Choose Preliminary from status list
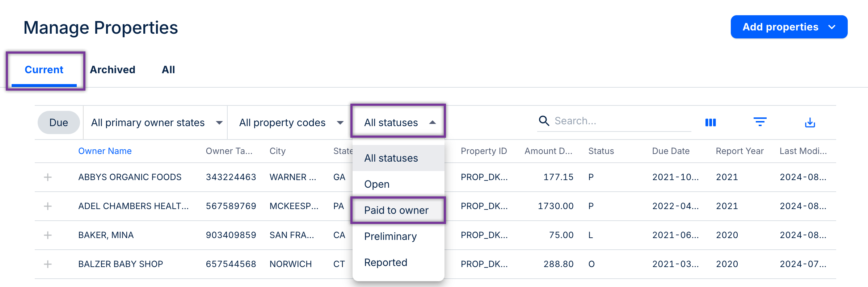This screenshot has height=287, width=868. click(391, 236)
